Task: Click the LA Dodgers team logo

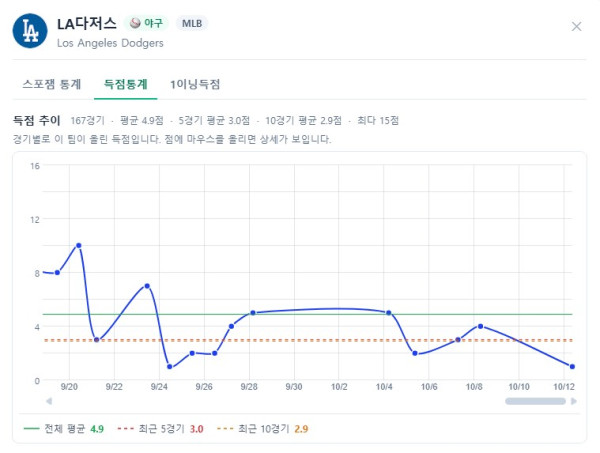Action: click(30, 31)
